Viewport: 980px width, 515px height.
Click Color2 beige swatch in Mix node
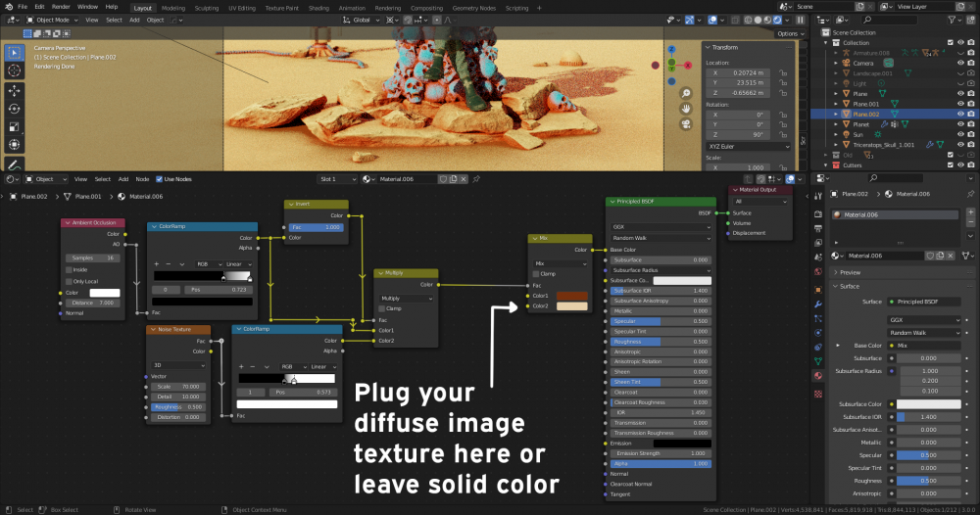pos(572,305)
